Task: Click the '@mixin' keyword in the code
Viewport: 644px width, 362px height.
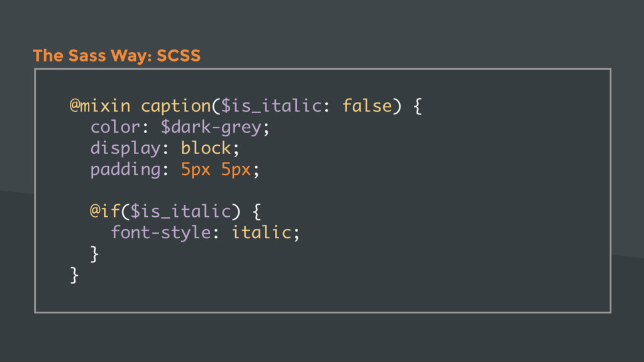Action: pyautogui.click(x=100, y=106)
